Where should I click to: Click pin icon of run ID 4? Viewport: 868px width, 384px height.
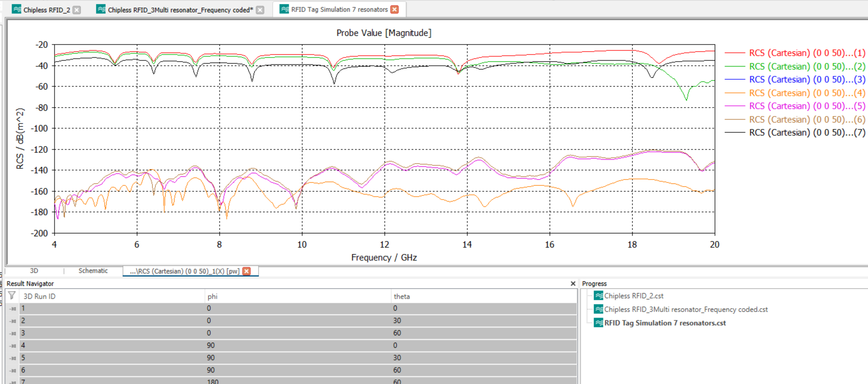(13, 345)
